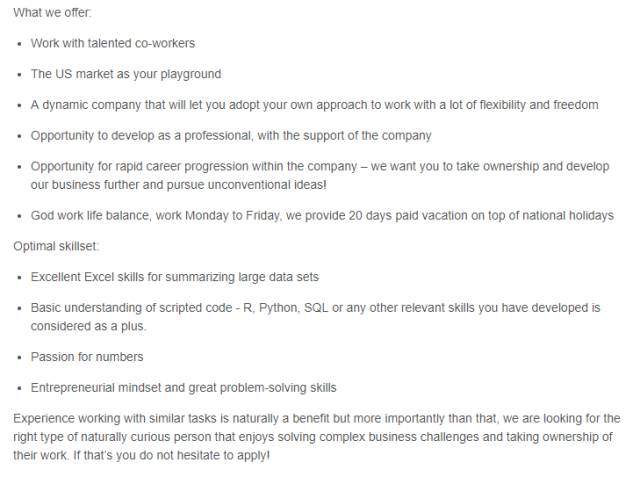This screenshot has height=477, width=640.
Task: Click 'R, Python, SQL' text
Action: click(286, 308)
